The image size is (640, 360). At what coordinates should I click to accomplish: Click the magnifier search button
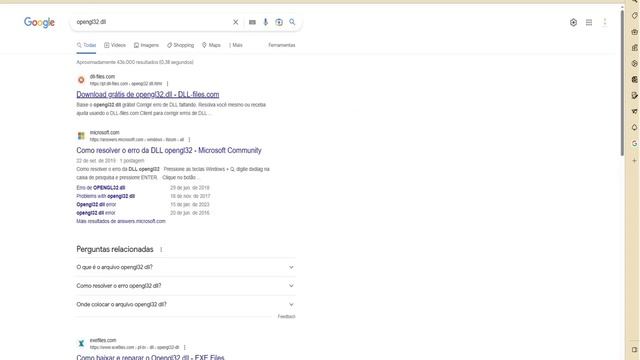click(x=292, y=22)
